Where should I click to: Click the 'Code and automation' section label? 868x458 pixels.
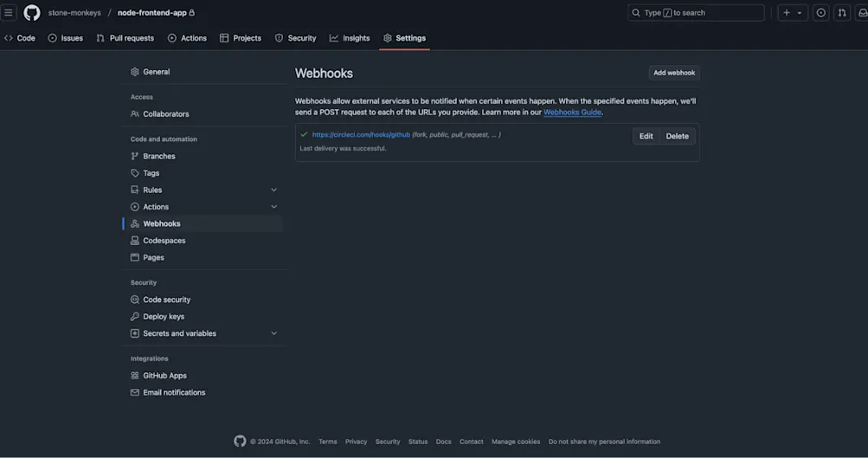[x=164, y=139]
